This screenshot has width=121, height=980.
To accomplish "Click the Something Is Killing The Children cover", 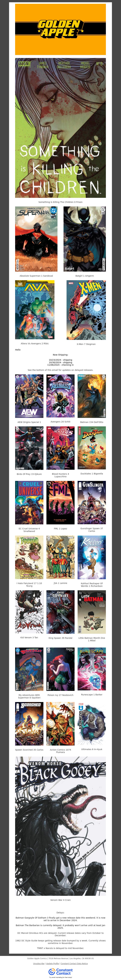I will point(60,128).
